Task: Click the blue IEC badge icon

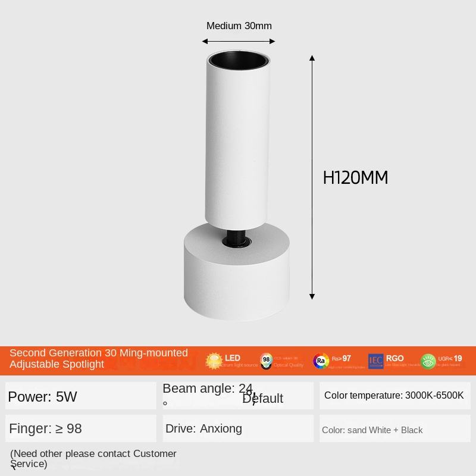Action: point(375,361)
